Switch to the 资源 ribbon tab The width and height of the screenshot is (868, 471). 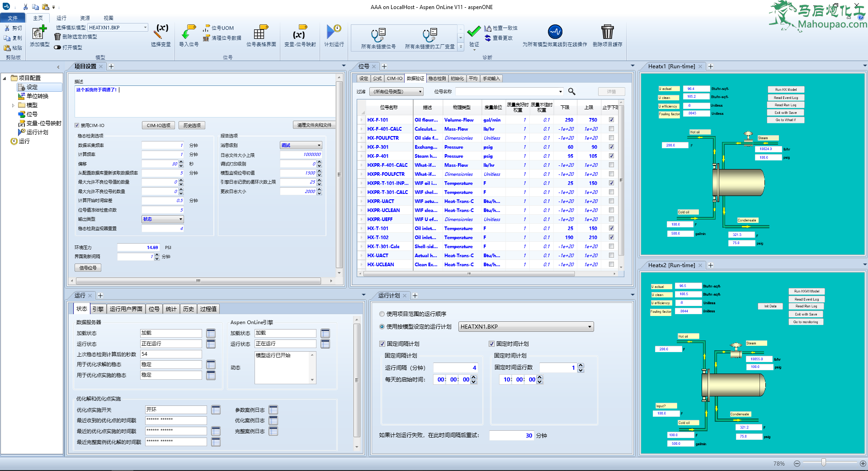click(85, 18)
